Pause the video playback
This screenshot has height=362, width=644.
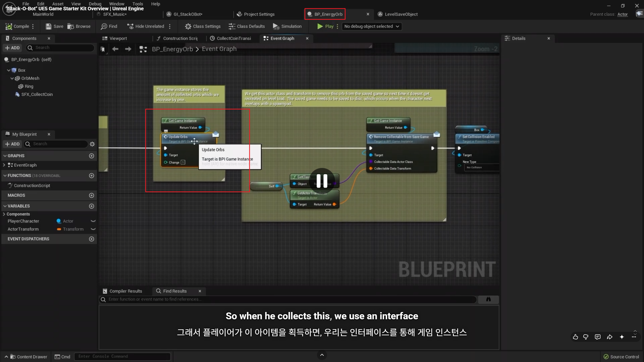322,181
